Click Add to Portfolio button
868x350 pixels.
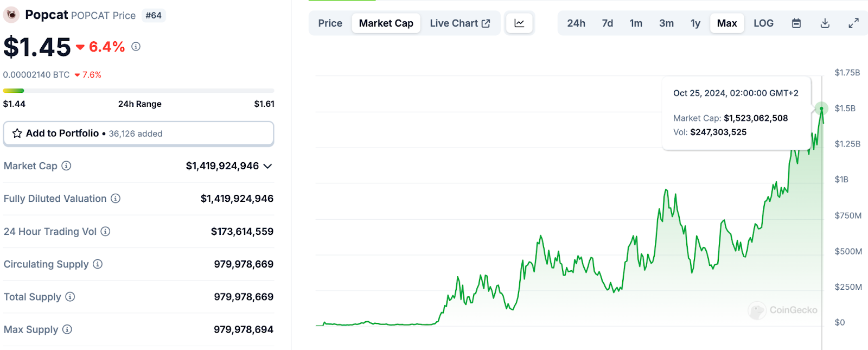(138, 133)
